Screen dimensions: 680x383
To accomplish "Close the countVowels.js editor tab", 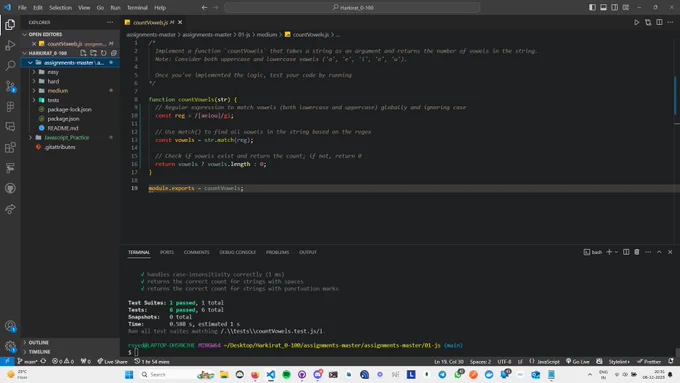I will (180, 22).
